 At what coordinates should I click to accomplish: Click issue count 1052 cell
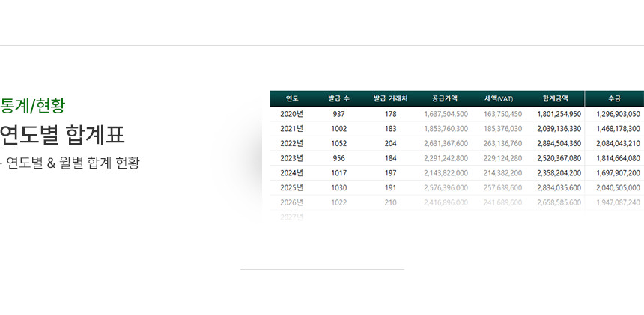click(338, 143)
